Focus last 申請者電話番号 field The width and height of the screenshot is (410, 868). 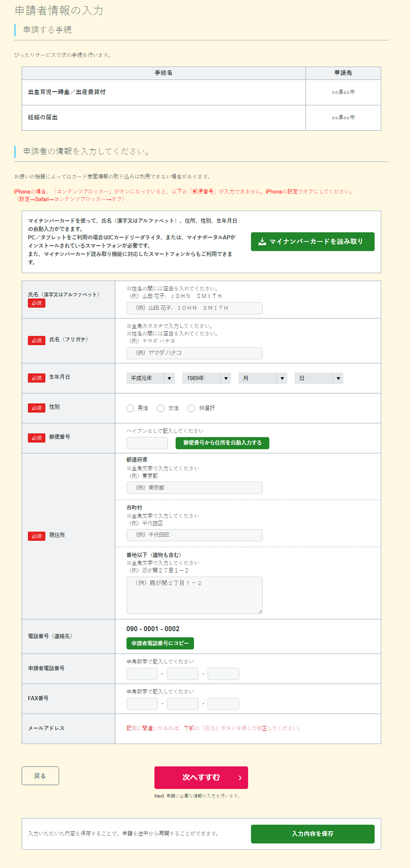tap(223, 674)
